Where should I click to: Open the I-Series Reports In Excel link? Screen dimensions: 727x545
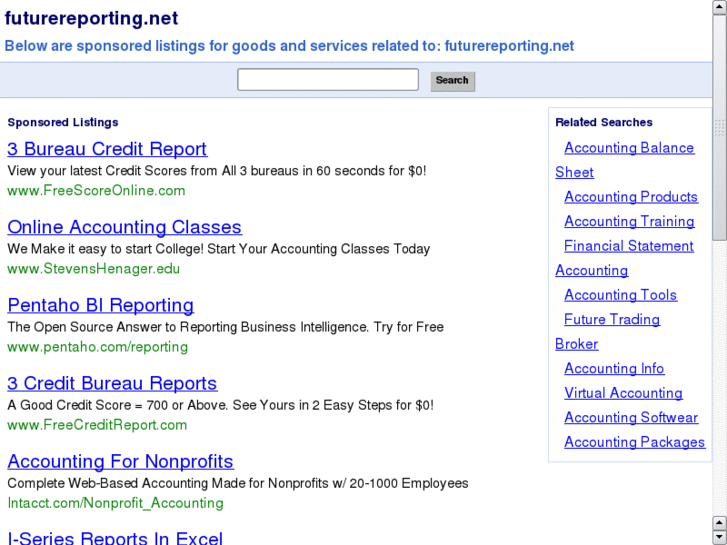[115, 538]
